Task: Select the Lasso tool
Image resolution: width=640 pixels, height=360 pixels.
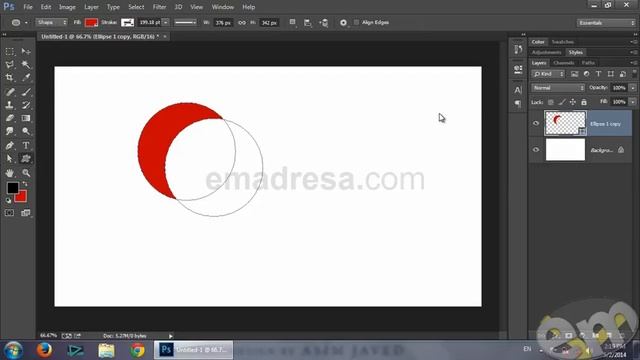Action: 9,64
